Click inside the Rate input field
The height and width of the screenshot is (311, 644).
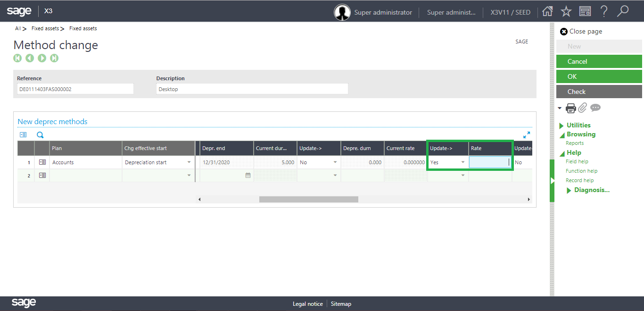[489, 162]
